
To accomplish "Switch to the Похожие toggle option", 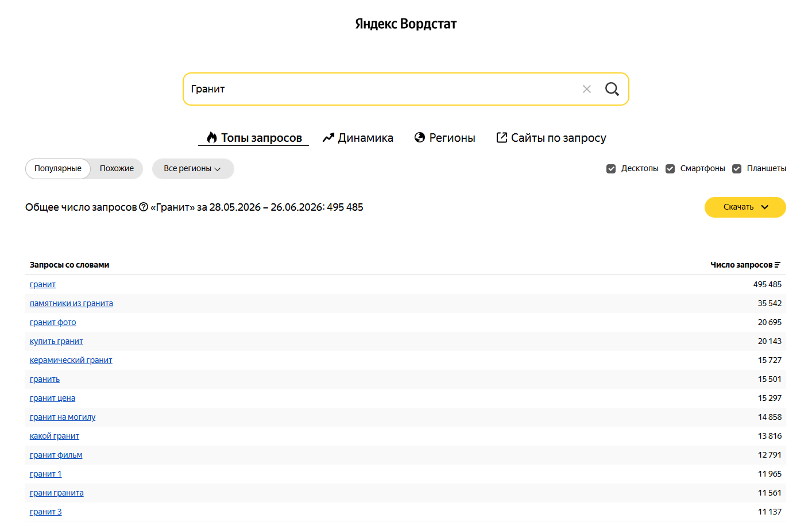I will point(117,169).
